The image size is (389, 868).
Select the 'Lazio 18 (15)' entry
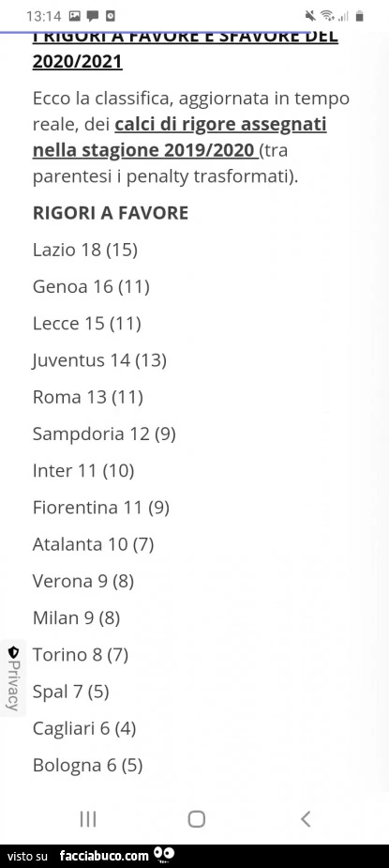85,251
